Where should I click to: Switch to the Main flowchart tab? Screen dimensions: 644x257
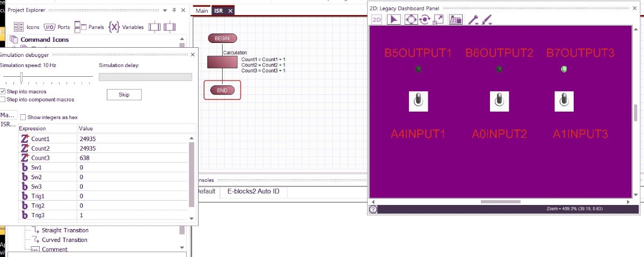202,11
